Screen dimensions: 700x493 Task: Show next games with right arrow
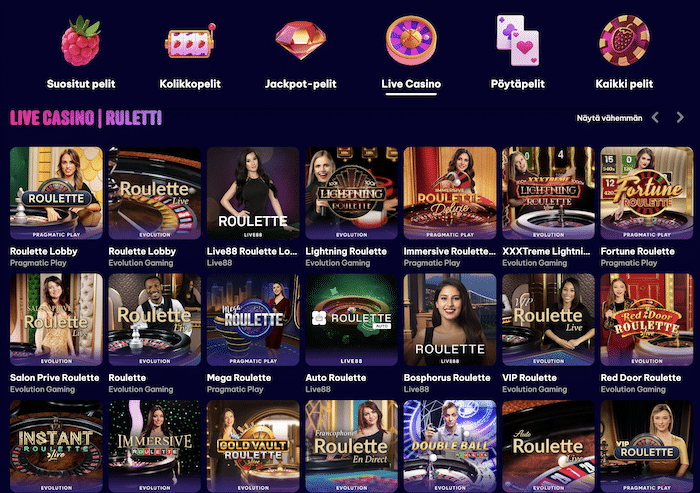click(x=680, y=117)
